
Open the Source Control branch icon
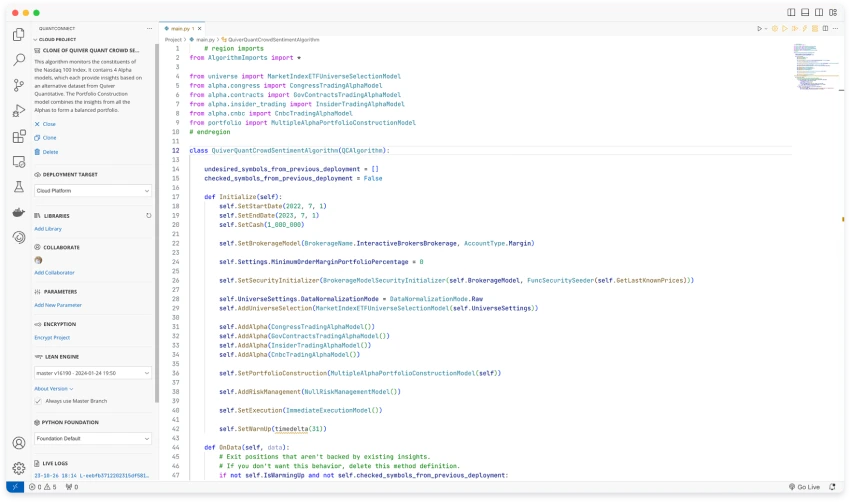tap(18, 85)
